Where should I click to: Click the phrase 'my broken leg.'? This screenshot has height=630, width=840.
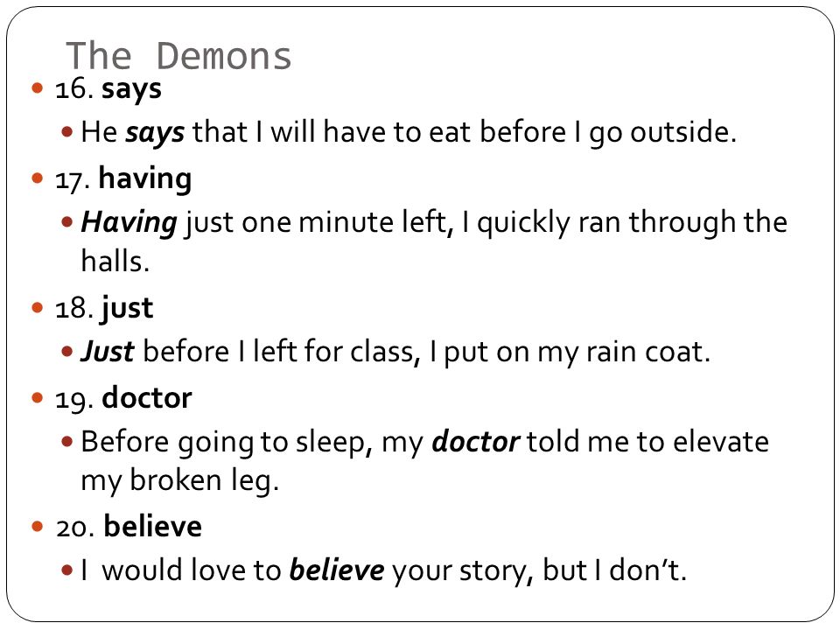[180, 481]
